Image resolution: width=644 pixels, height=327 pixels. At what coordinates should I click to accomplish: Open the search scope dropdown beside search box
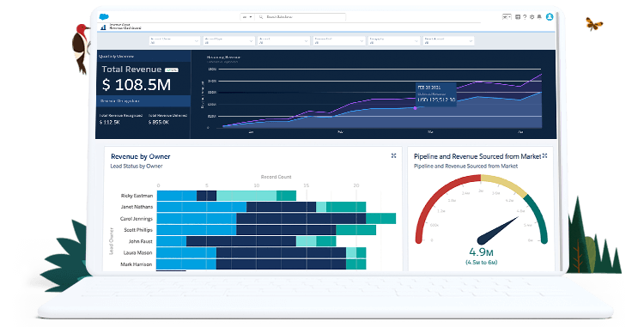[x=247, y=17]
